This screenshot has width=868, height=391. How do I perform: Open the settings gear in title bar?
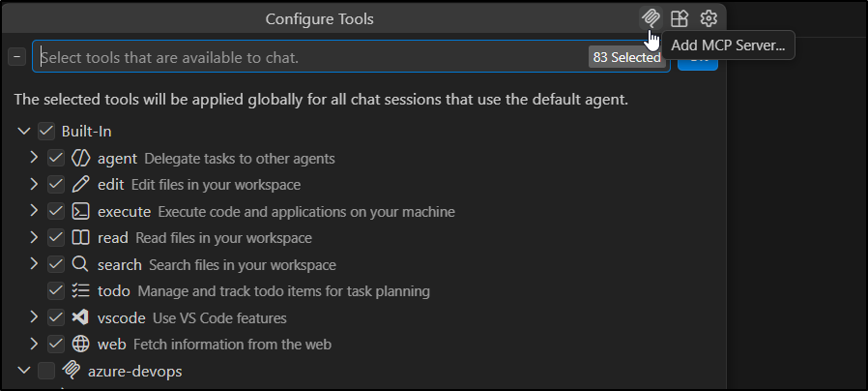pyautogui.click(x=709, y=18)
